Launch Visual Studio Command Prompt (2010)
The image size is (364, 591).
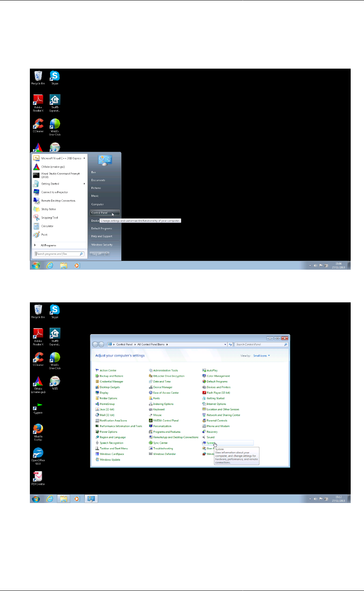click(60, 175)
